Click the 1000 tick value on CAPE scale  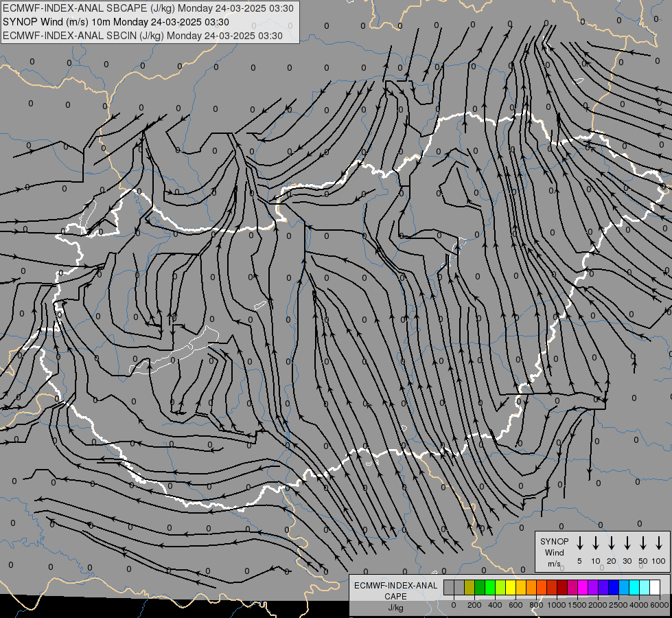coord(557,605)
